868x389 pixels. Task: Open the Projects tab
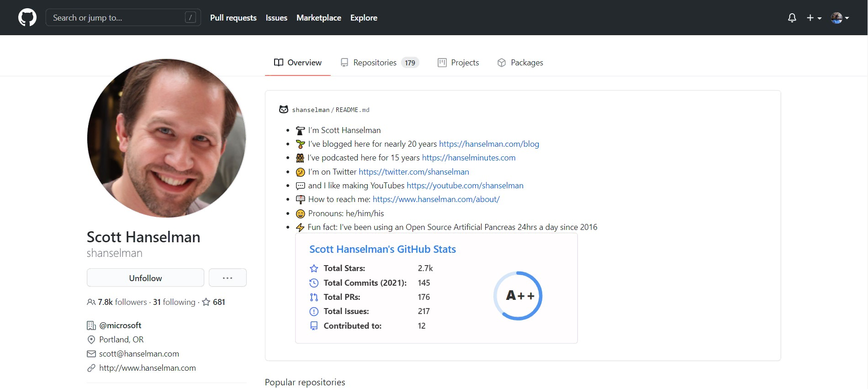[458, 63]
